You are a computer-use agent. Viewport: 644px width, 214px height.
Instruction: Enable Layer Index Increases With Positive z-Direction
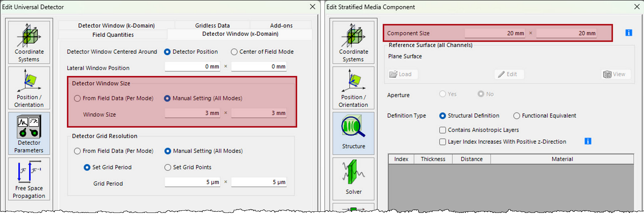point(503,141)
